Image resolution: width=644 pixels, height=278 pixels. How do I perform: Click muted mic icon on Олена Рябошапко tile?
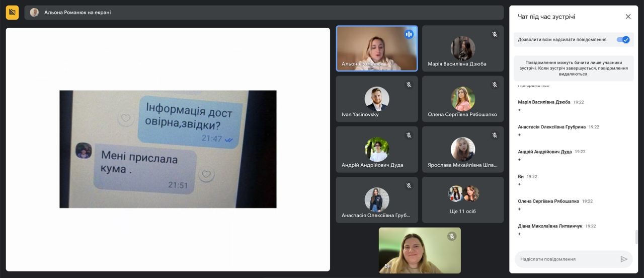pyautogui.click(x=495, y=85)
